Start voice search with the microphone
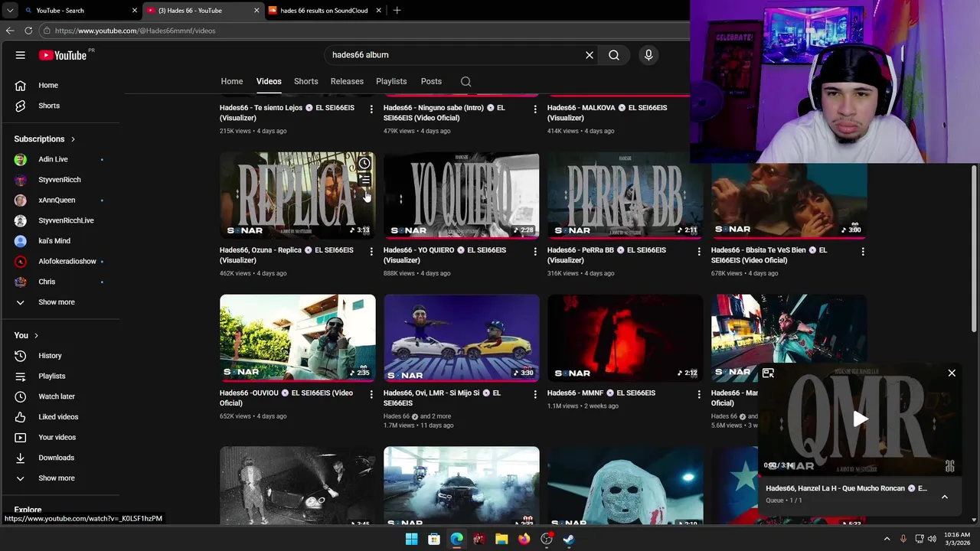Image resolution: width=980 pixels, height=551 pixels. 648,55
